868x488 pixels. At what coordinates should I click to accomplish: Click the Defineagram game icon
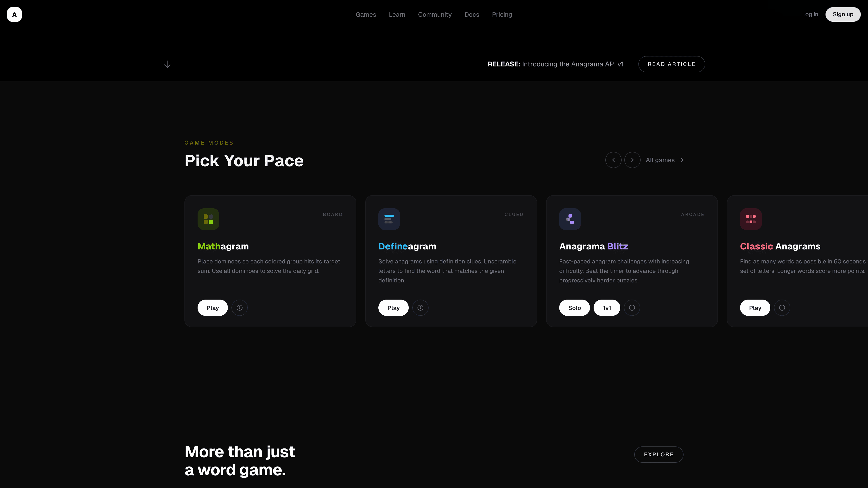point(389,219)
